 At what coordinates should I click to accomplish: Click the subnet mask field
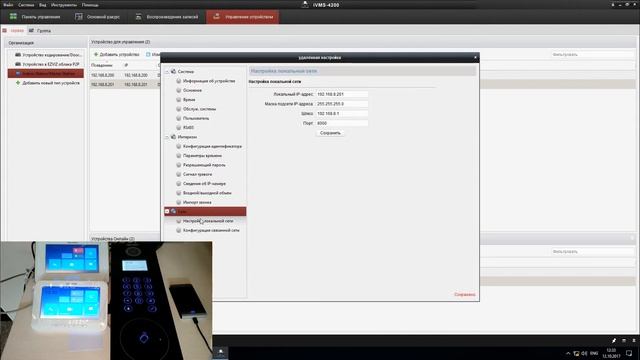point(342,104)
